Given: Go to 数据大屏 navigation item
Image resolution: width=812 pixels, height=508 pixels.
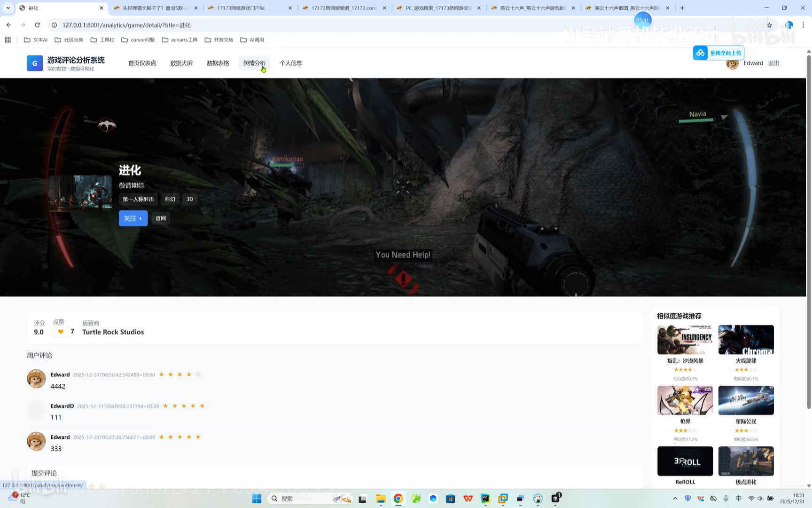Looking at the screenshot, I should coord(181,63).
